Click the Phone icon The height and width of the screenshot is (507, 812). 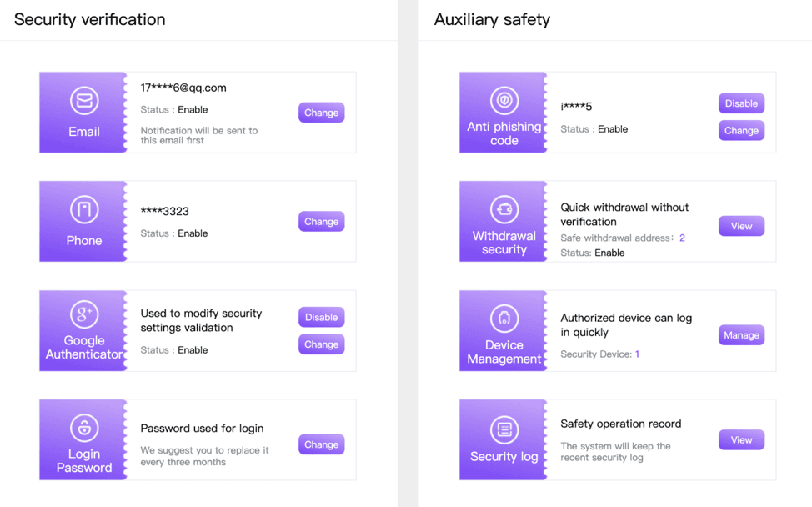tap(84, 210)
